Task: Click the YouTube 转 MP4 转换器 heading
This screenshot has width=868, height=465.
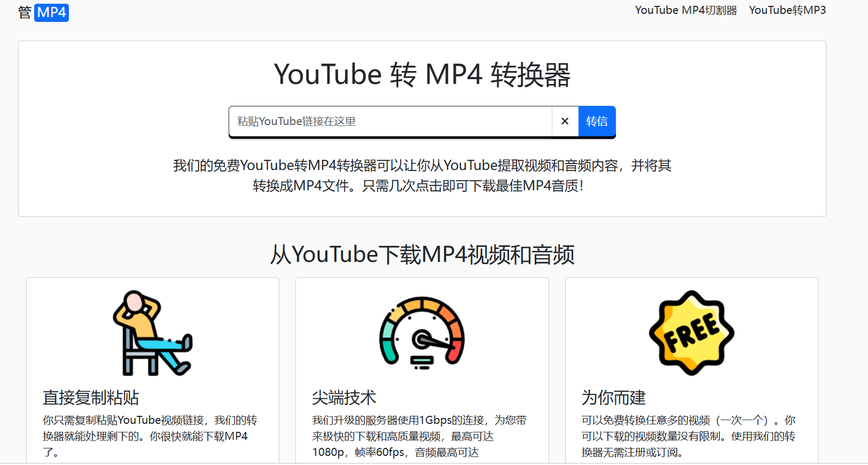Action: click(x=422, y=74)
